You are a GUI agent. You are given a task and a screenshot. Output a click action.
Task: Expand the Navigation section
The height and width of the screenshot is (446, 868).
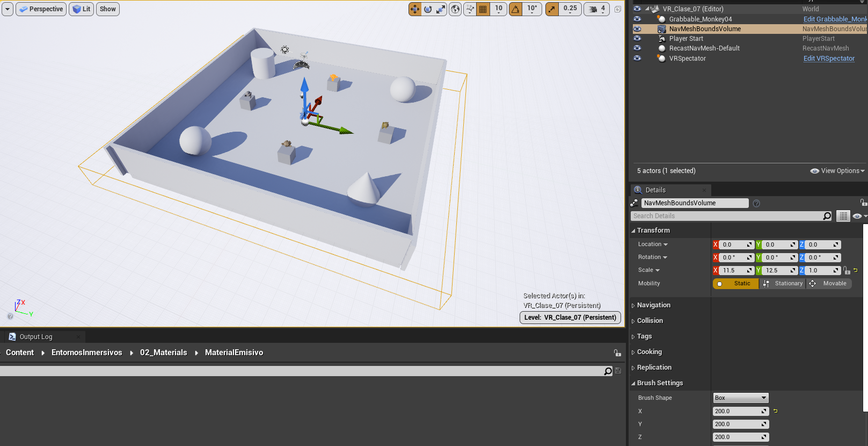tap(653, 305)
